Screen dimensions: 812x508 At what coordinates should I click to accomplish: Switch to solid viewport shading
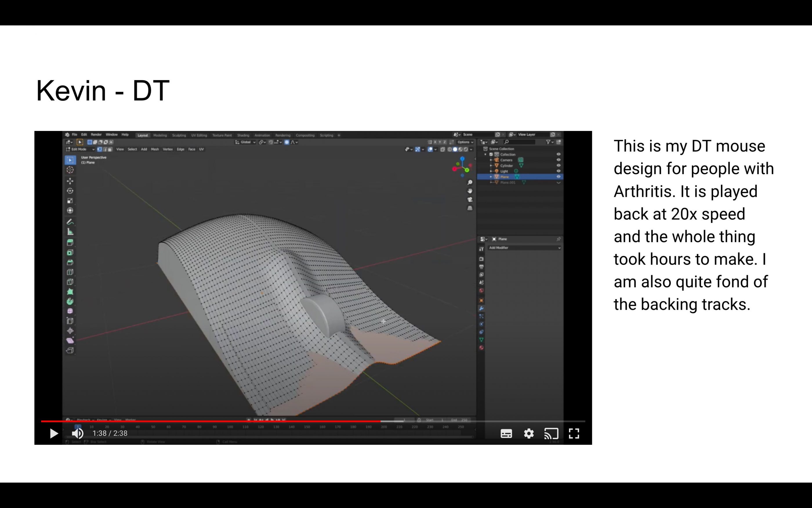tap(455, 149)
